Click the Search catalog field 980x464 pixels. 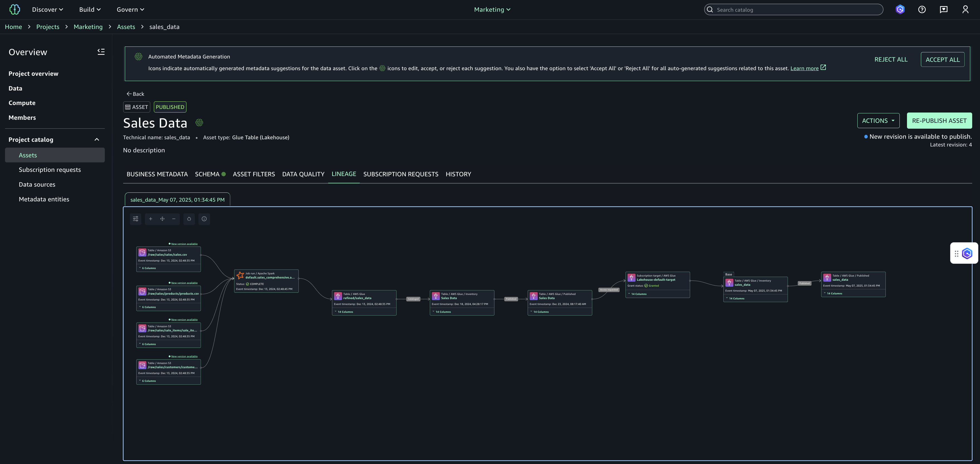[794, 9]
